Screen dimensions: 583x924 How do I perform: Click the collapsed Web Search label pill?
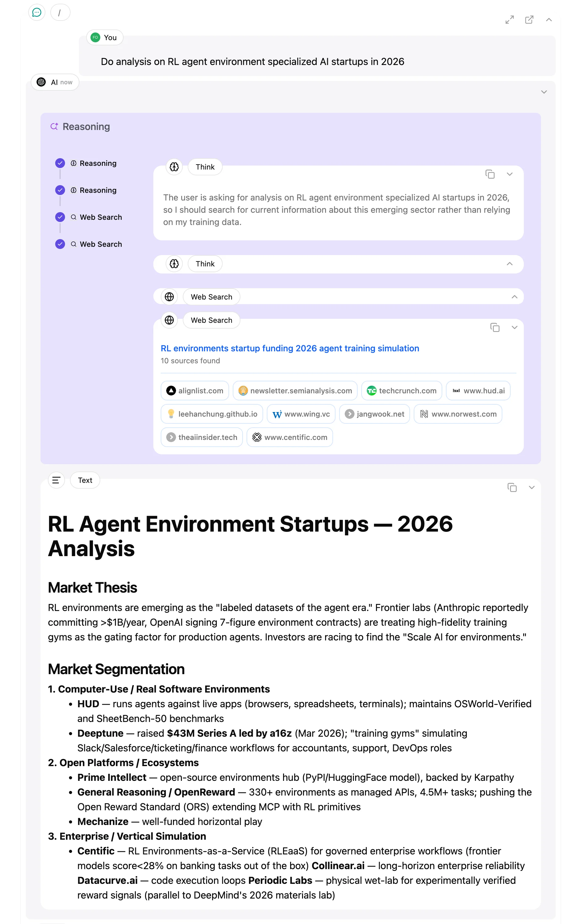(212, 297)
